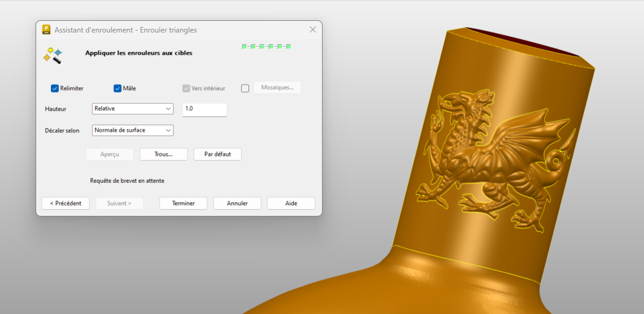644x314 pixels.
Task: Open the Mosaïques... options
Action: click(x=277, y=88)
